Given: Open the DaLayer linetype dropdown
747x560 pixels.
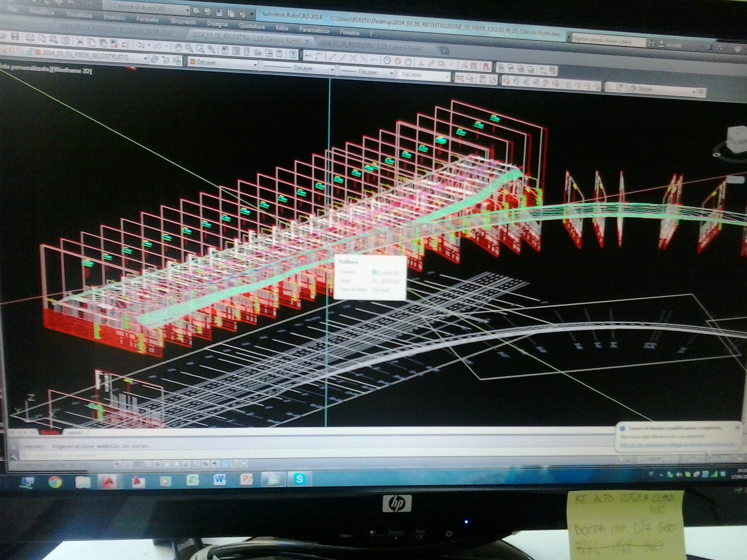Looking at the screenshot, I should click(299, 68).
